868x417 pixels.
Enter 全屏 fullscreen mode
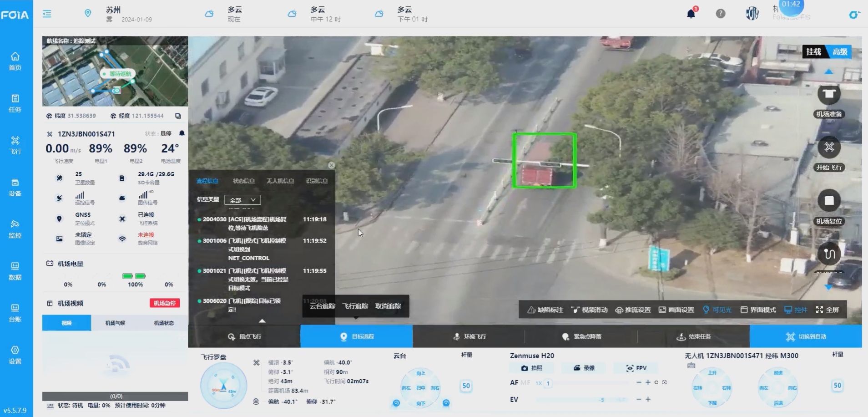click(828, 310)
